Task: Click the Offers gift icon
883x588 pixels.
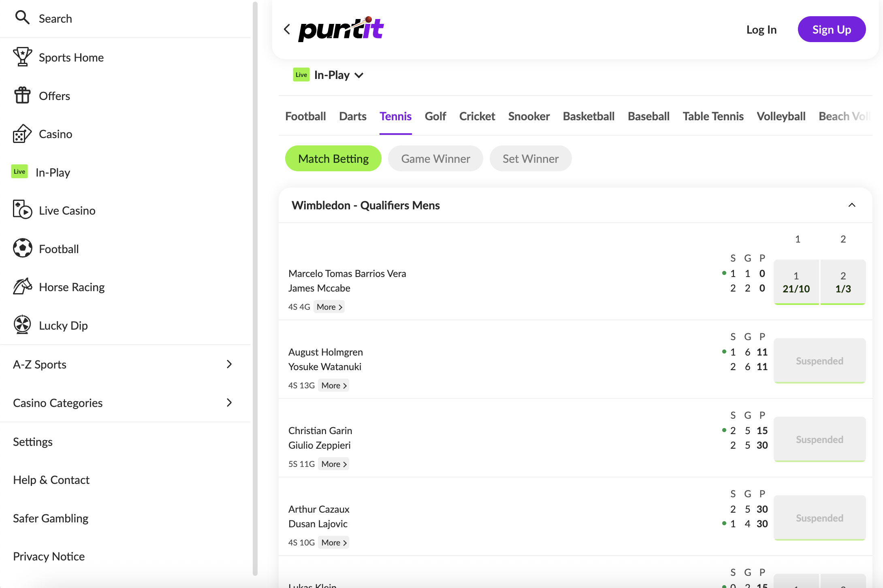Action: point(23,95)
